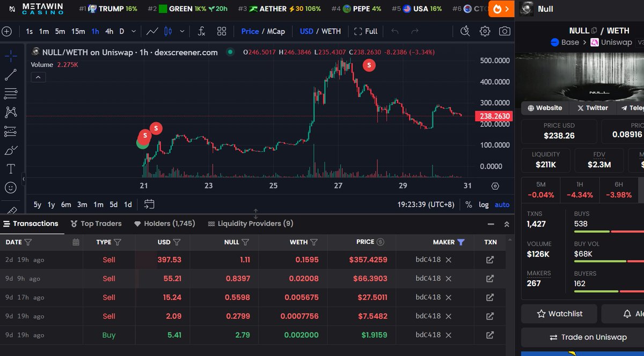644x356 pixels.
Task: Select the text annotation tool
Action: click(x=11, y=169)
